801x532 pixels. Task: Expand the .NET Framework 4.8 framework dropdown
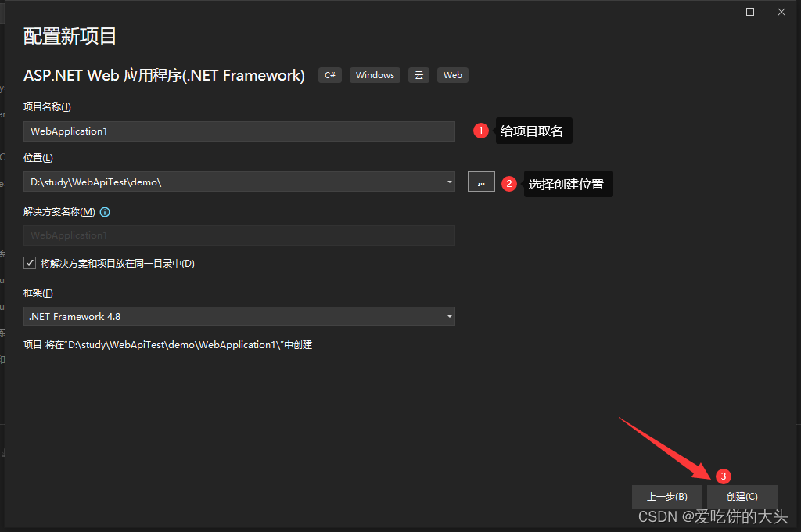pyautogui.click(x=450, y=316)
